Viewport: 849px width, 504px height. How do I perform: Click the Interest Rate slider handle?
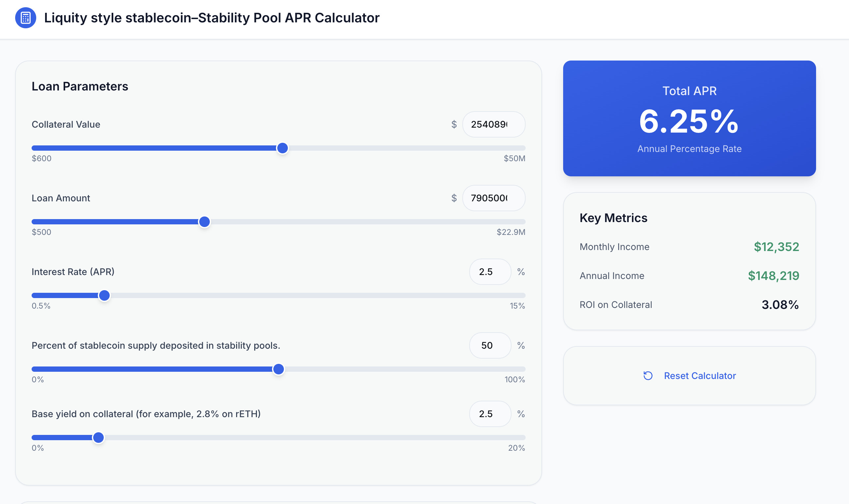click(x=104, y=295)
